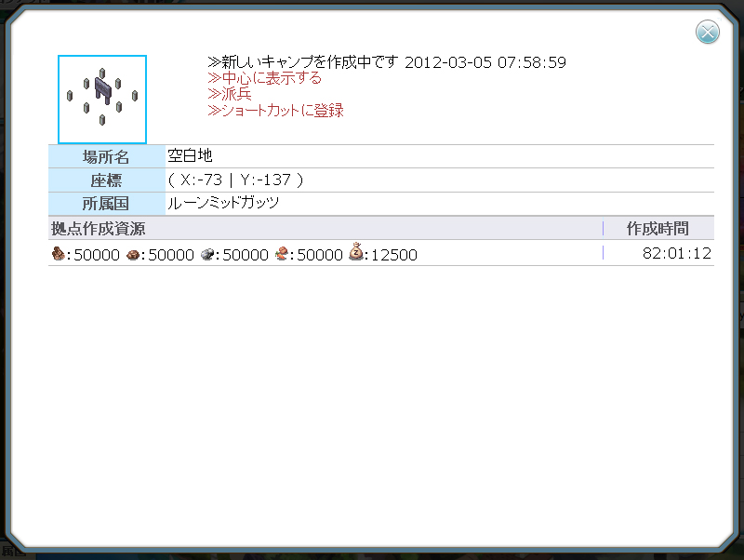The height and width of the screenshot is (560, 744).
Task: Click the iron resource icon
Action: click(x=207, y=254)
